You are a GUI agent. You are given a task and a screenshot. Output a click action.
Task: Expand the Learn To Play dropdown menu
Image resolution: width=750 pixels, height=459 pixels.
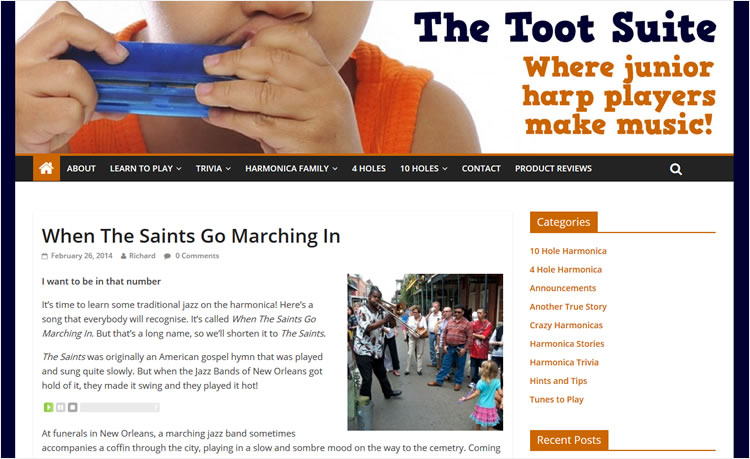145,168
